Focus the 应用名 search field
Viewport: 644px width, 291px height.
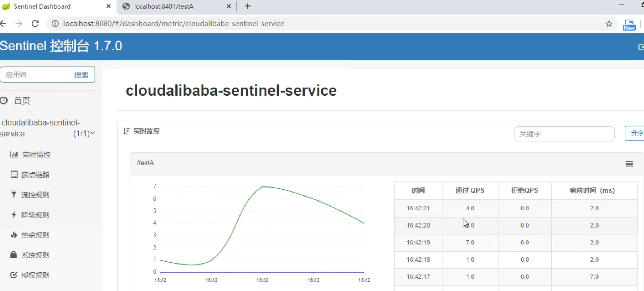click(x=34, y=74)
